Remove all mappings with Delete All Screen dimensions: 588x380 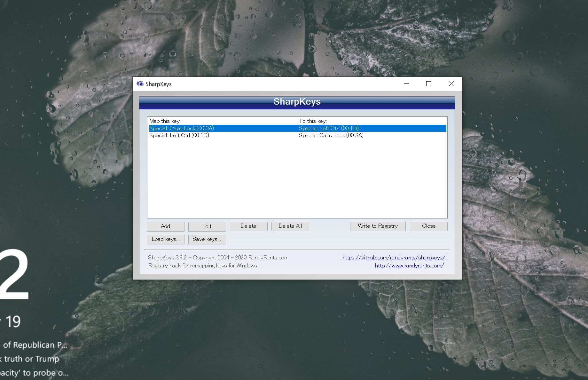tap(290, 226)
